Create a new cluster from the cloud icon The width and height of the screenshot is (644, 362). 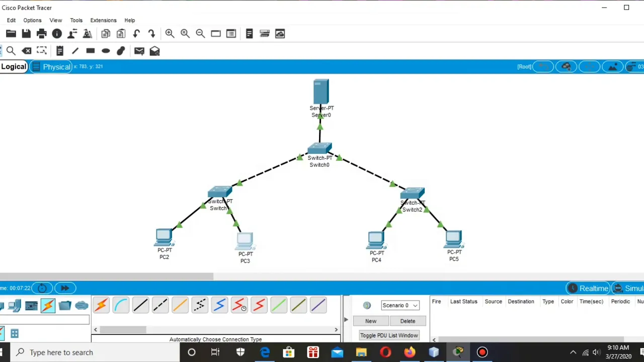point(567,66)
